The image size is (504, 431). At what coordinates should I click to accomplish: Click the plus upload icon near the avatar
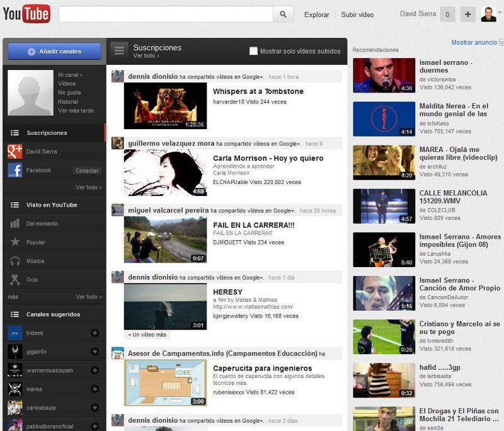coord(467,14)
